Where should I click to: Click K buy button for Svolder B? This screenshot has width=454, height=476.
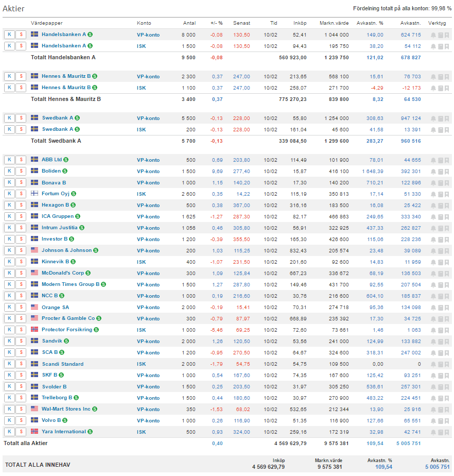[9, 386]
